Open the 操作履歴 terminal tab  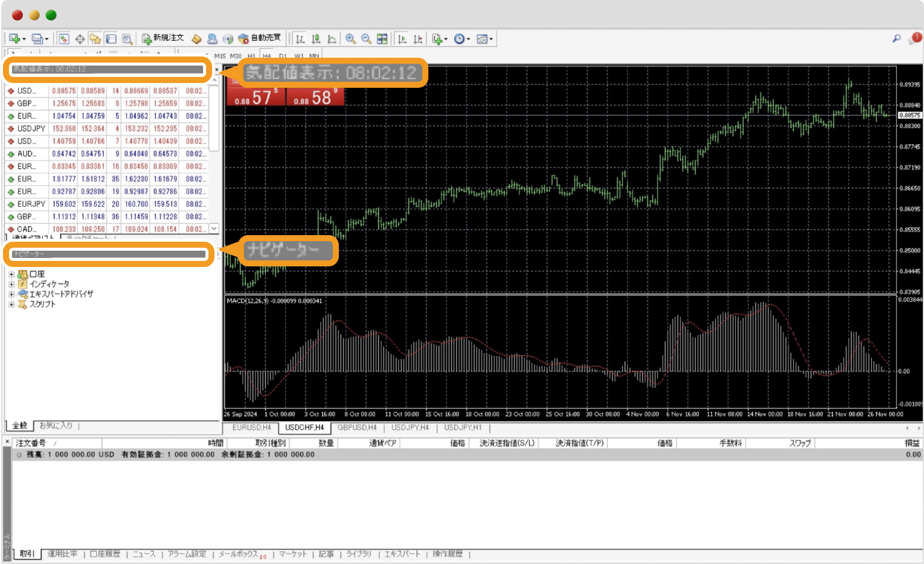coord(448,554)
